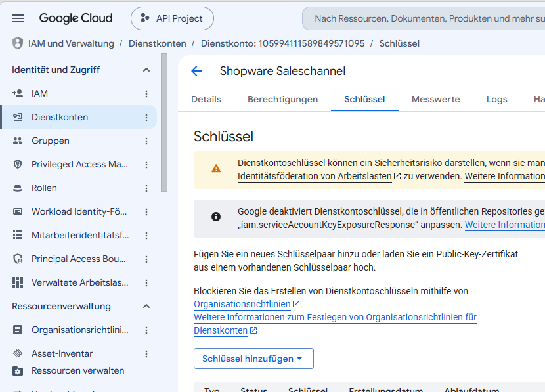Open more options for Mitarbeiteridentitätsf...
545x392 pixels.
click(146, 235)
